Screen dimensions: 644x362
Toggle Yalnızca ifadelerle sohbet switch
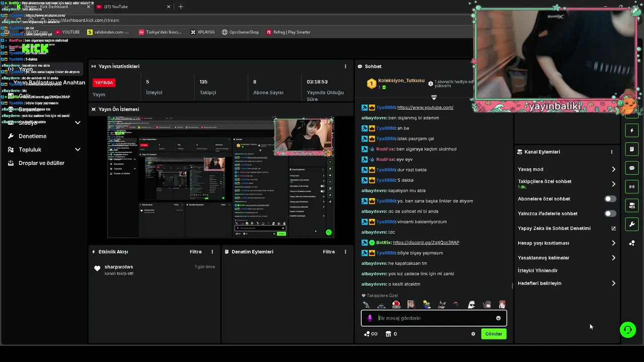pyautogui.click(x=610, y=214)
